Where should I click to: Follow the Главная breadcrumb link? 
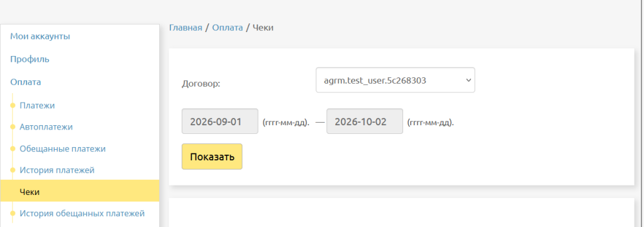(x=186, y=28)
